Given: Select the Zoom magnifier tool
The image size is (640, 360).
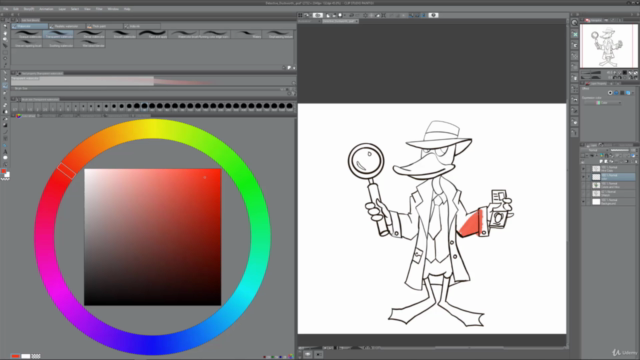Looking at the screenshot, I should (x=5, y=26).
